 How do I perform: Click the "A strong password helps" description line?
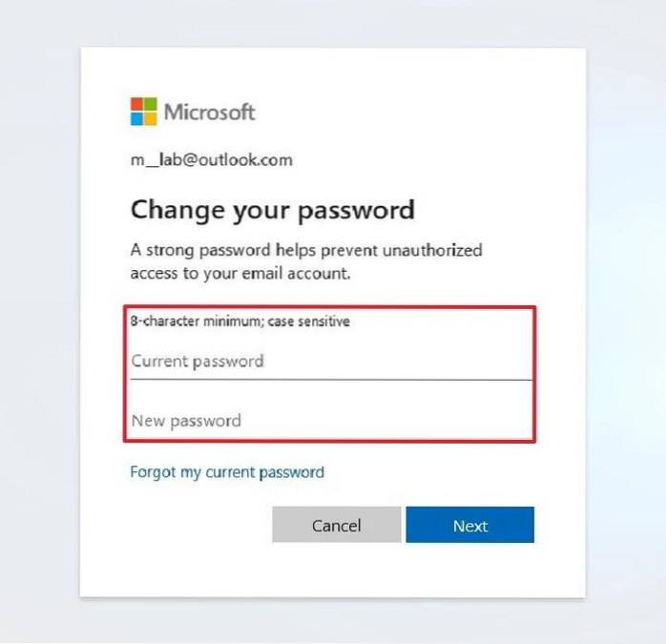coord(305,251)
